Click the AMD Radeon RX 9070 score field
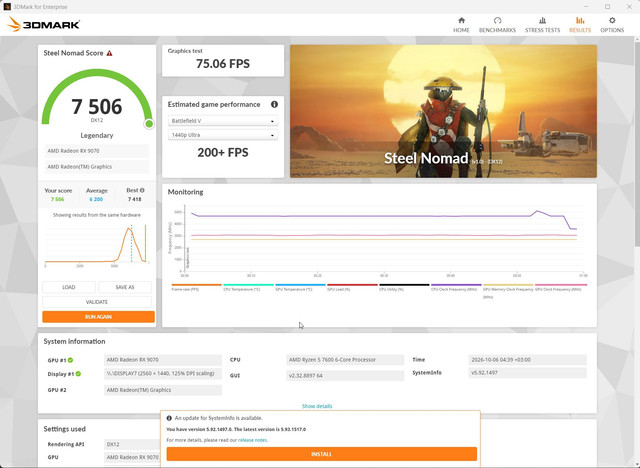Screen dimensions: 640x468 [97, 151]
